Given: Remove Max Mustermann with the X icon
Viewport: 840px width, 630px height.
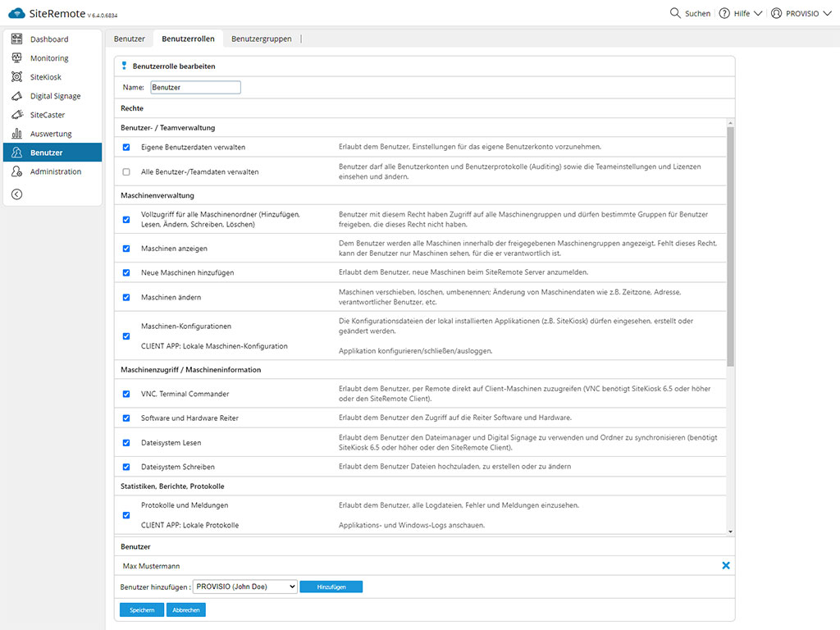Looking at the screenshot, I should (725, 566).
